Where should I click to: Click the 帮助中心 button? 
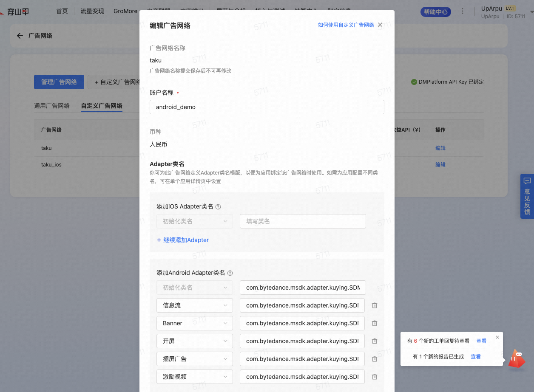click(x=436, y=12)
